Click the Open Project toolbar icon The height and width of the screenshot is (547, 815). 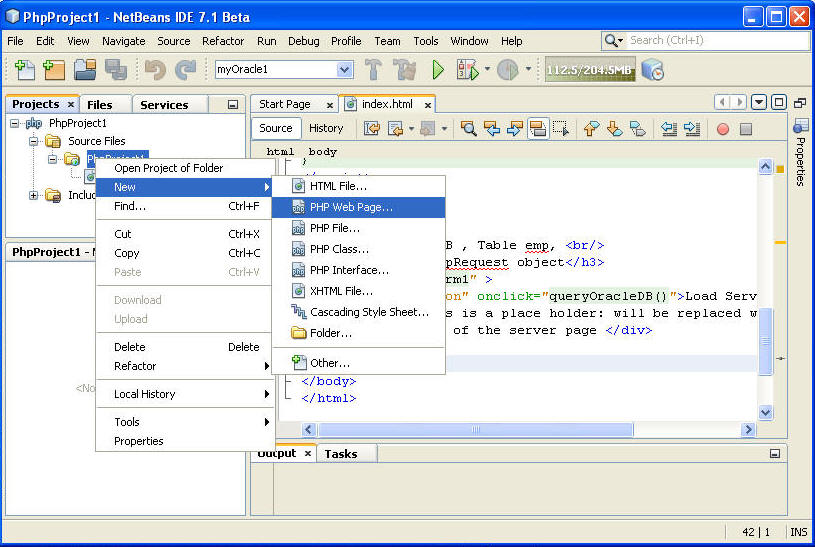85,69
